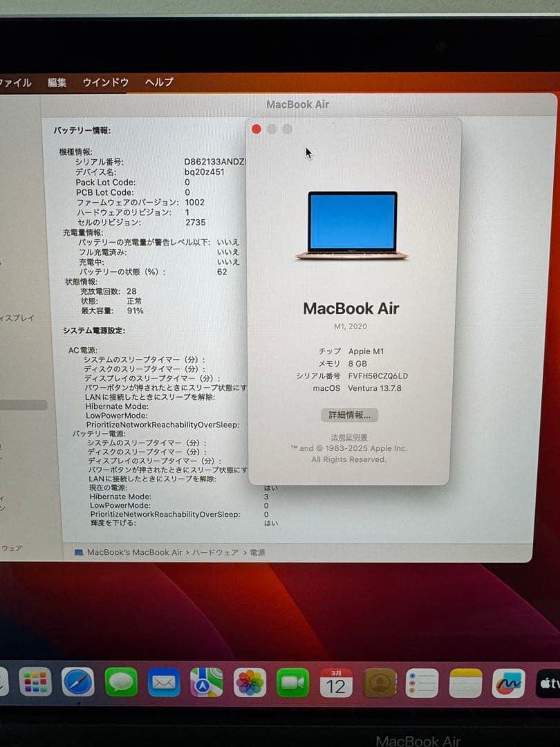Click the macOS Ventura 13.7.8 text
The height and width of the screenshot is (747, 560).
374,388
